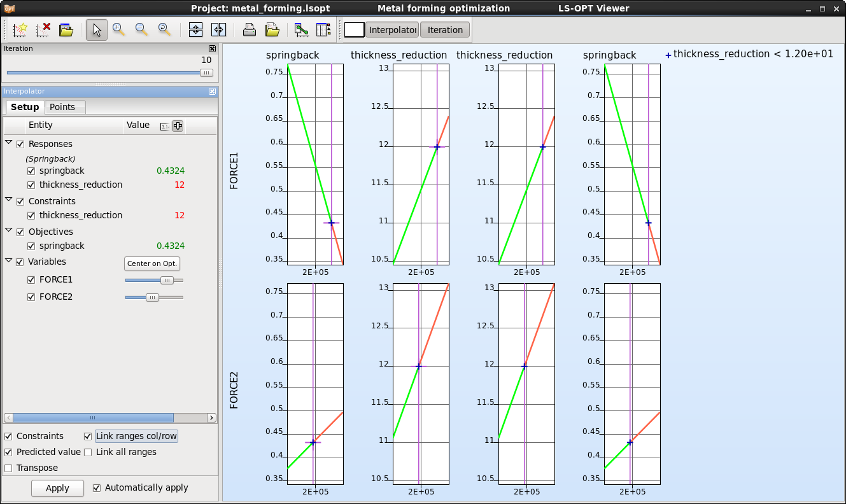Uncheck the Objectives group checkbox
Screen dimensions: 846x504
click(20, 232)
